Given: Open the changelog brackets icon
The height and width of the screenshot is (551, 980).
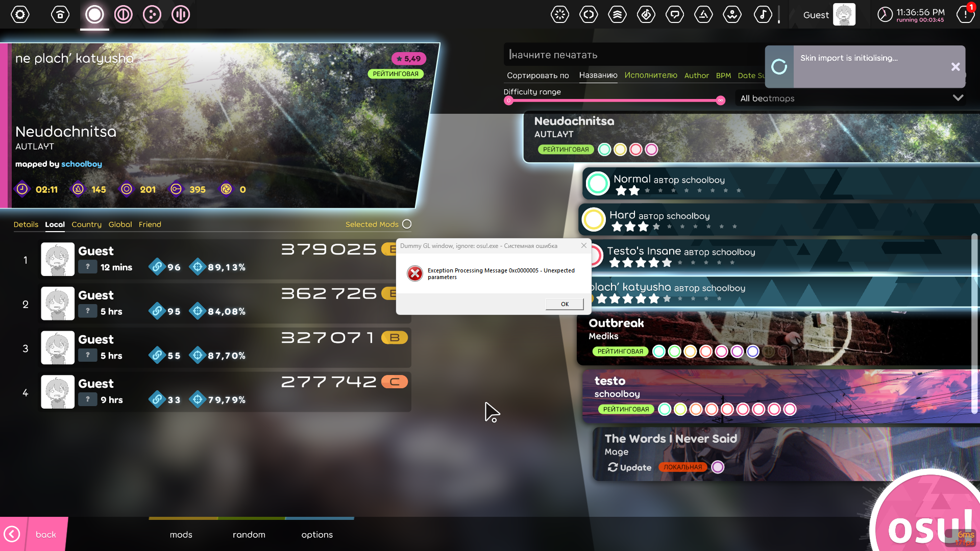Looking at the screenshot, I should pyautogui.click(x=589, y=14).
